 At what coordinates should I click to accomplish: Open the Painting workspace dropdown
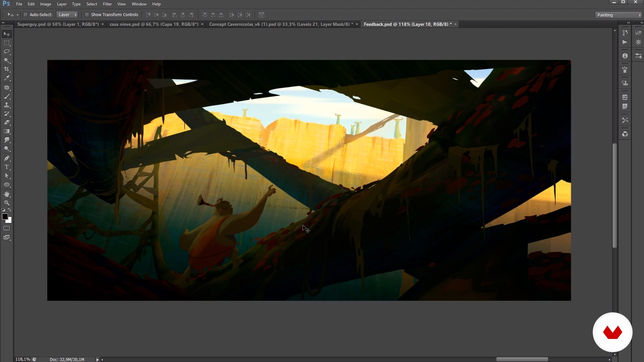pyautogui.click(x=619, y=15)
